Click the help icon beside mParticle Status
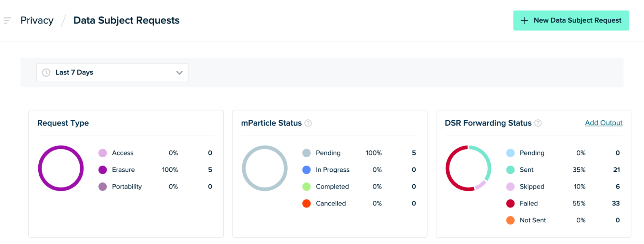 (x=308, y=123)
